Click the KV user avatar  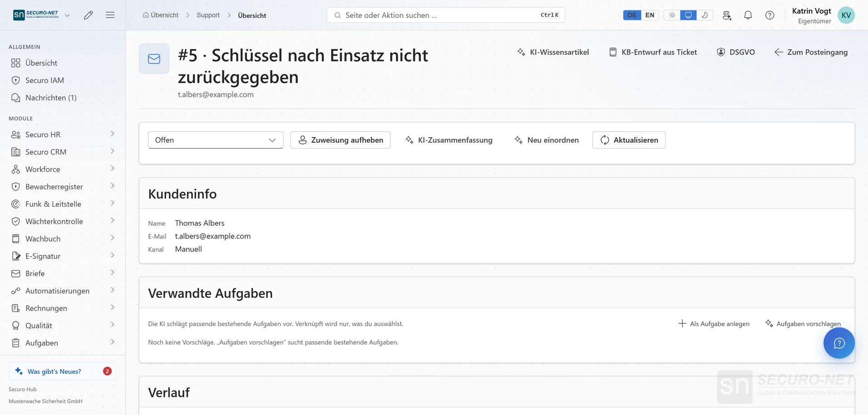point(846,15)
